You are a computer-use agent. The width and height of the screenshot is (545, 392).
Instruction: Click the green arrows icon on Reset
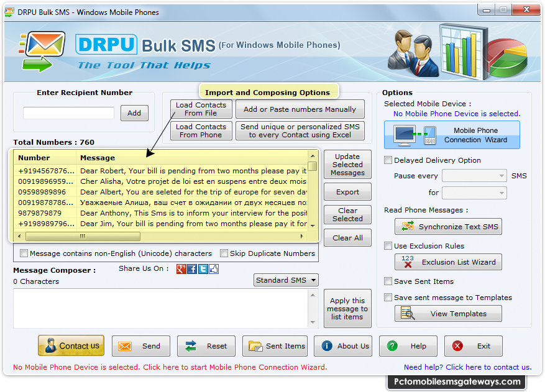[x=191, y=346]
